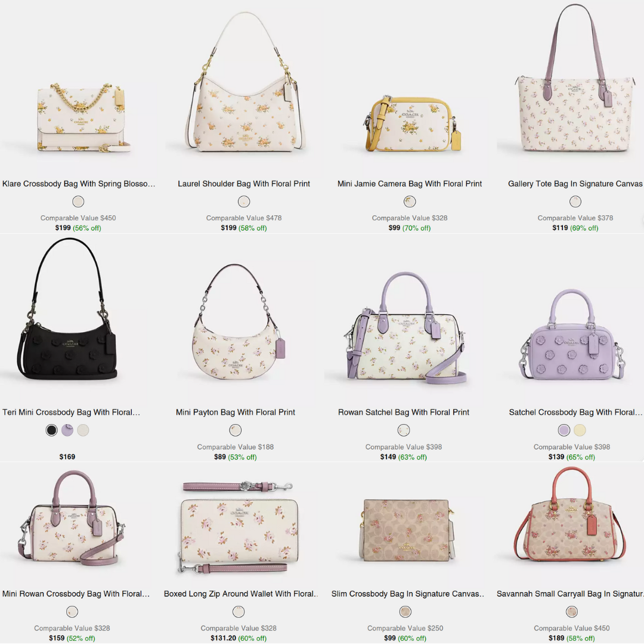Click the Rowan Satchel Bag With Floral Print title

(403, 412)
